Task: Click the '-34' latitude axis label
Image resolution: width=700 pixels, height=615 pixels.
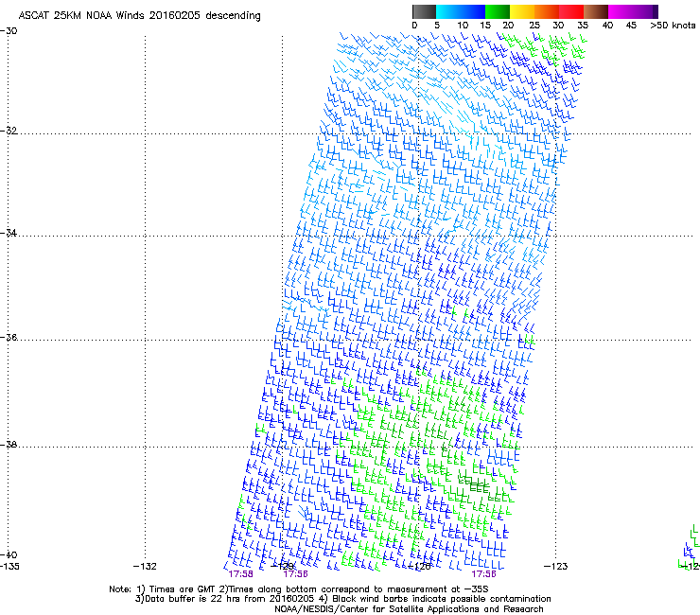Action: (9, 233)
